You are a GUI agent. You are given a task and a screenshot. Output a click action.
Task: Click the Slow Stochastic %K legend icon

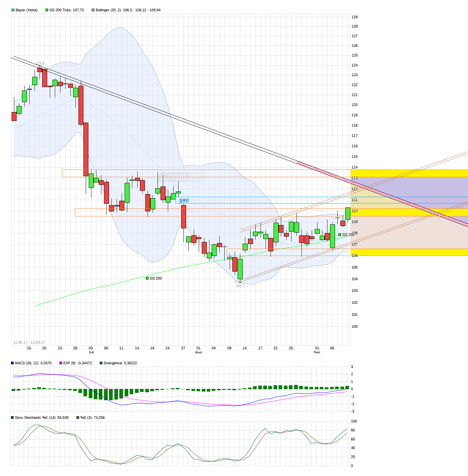[12, 417]
